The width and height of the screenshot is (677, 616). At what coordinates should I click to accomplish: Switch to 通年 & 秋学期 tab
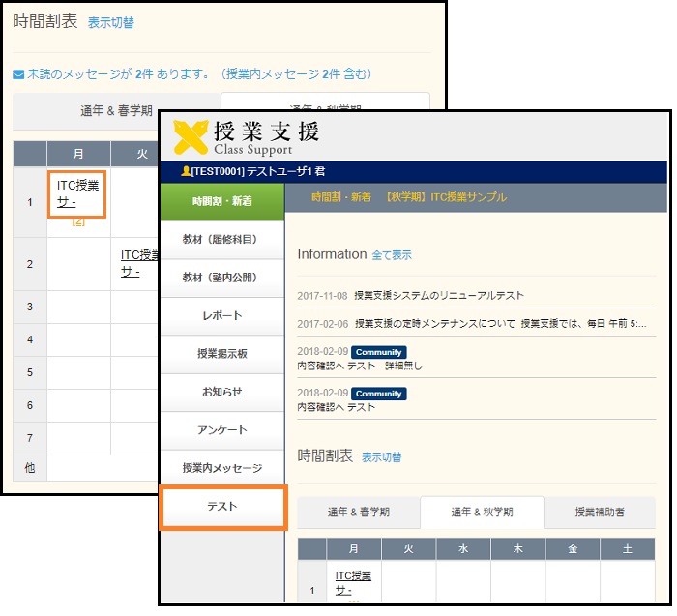[482, 513]
